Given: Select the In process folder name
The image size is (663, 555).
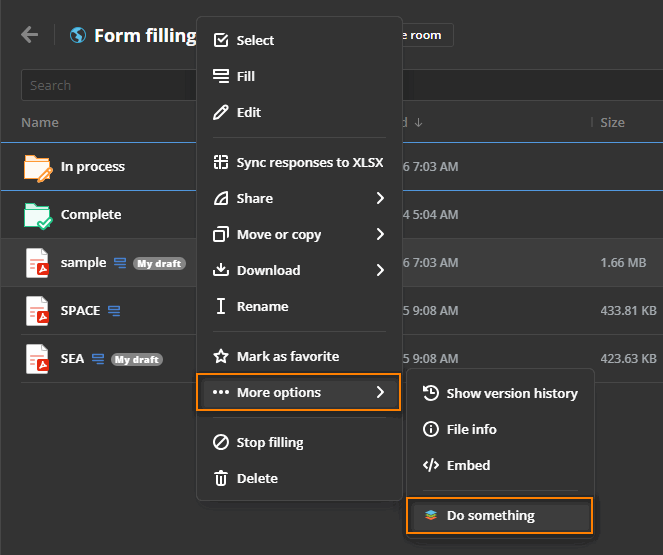Looking at the screenshot, I should pyautogui.click(x=93, y=167).
